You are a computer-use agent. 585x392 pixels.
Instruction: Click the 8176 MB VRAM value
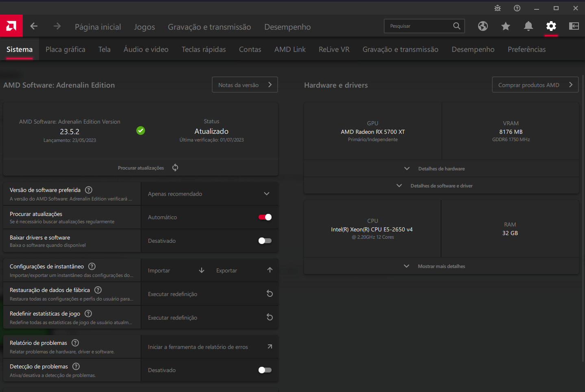(x=511, y=132)
